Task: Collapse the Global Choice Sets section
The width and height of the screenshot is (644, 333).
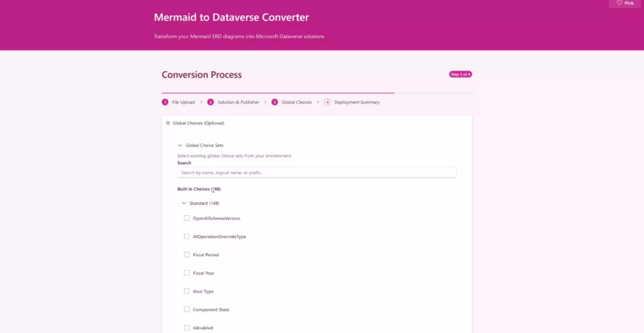Action: click(x=180, y=145)
